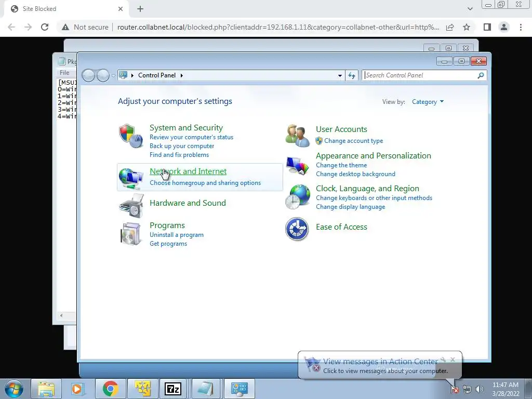This screenshot has height=399, width=532.
Task: Open the Chrome profile avatar
Action: [x=504, y=27]
